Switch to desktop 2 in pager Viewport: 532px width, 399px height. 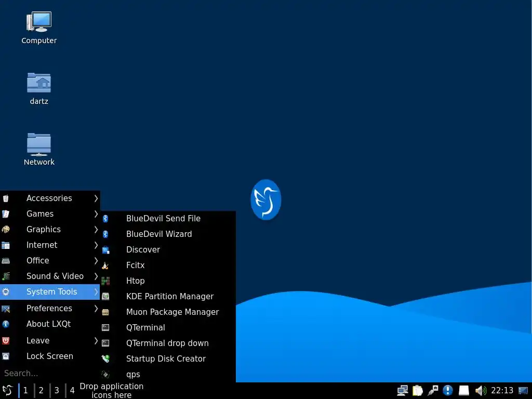click(41, 391)
